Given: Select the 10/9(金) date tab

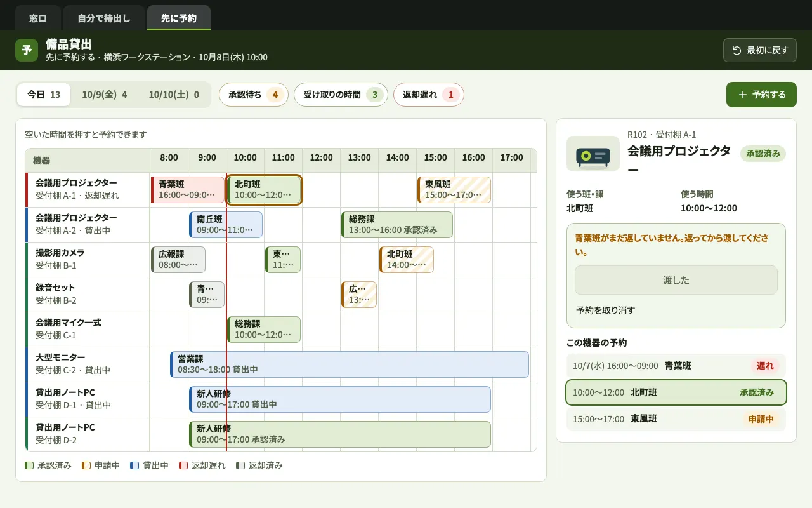Looking at the screenshot, I should pos(105,95).
